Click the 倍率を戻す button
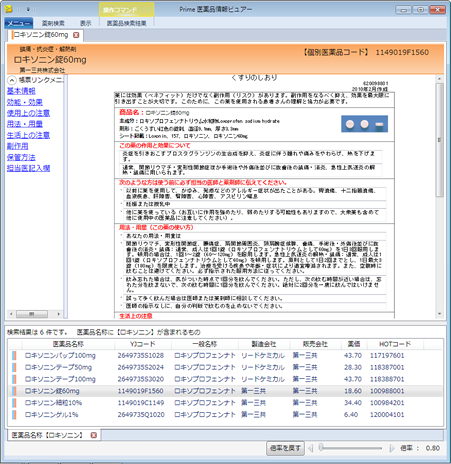This screenshot has width=451, height=464. coord(285,448)
